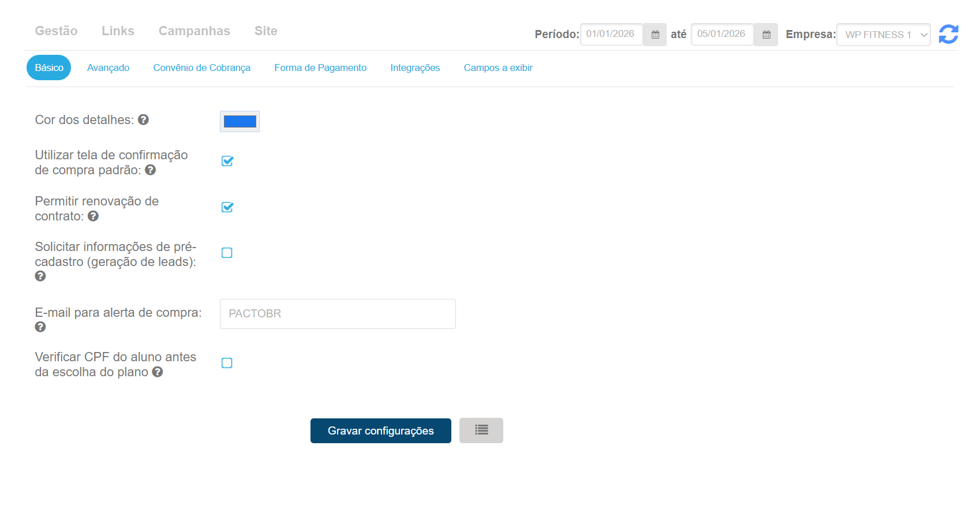
Task: Click help icon for tela de confirmação
Action: [x=151, y=170]
